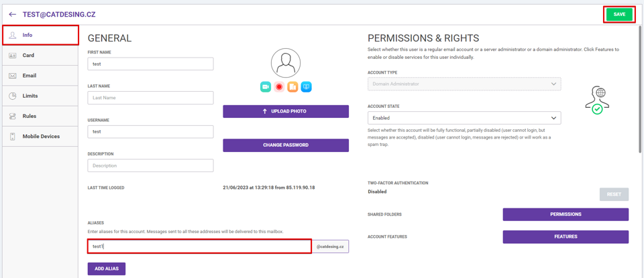Click the teal video camera icon
Image resolution: width=644 pixels, height=278 pixels.
(x=266, y=87)
